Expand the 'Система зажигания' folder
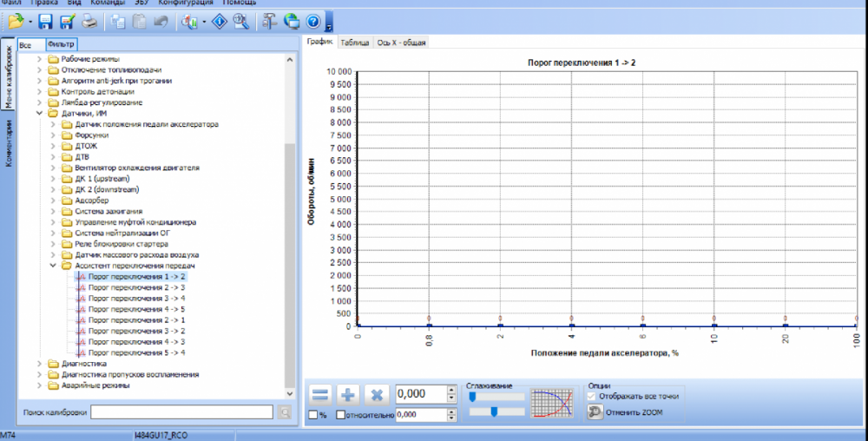 coord(52,211)
